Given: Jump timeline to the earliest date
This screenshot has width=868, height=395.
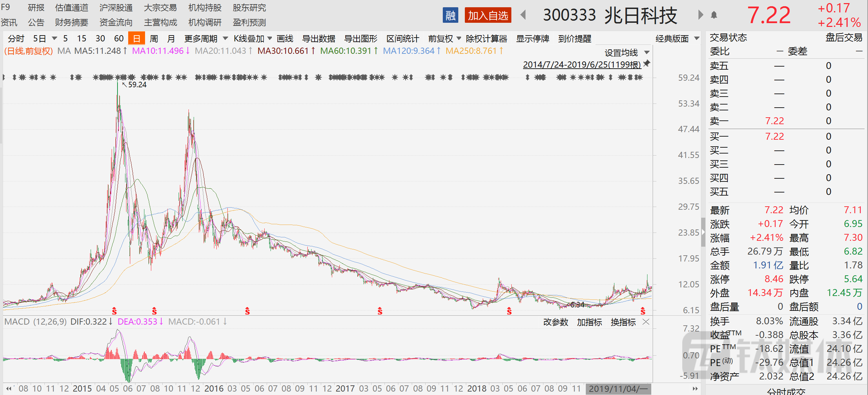Looking at the screenshot, I should coord(9,388).
